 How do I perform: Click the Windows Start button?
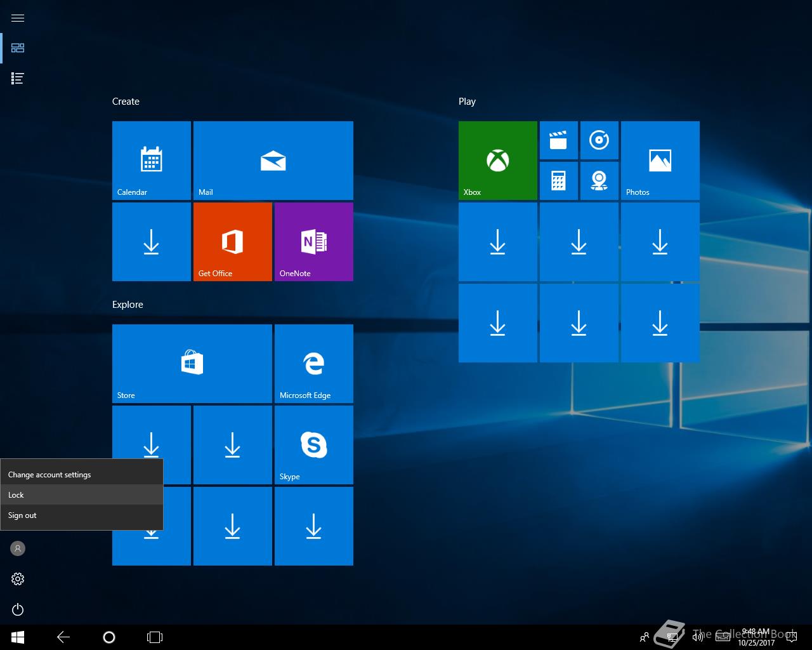coord(18,637)
